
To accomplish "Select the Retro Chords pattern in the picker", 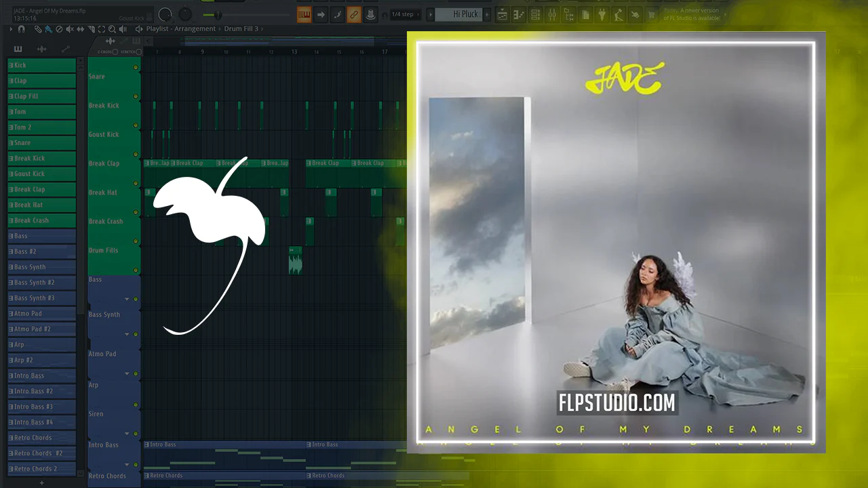I will coord(41,438).
